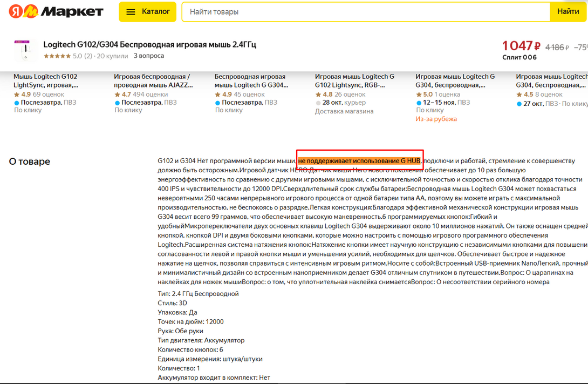Open the Logitech G102/G304 product title
Image resolution: width=588 pixels, height=384 pixels.
tap(149, 44)
